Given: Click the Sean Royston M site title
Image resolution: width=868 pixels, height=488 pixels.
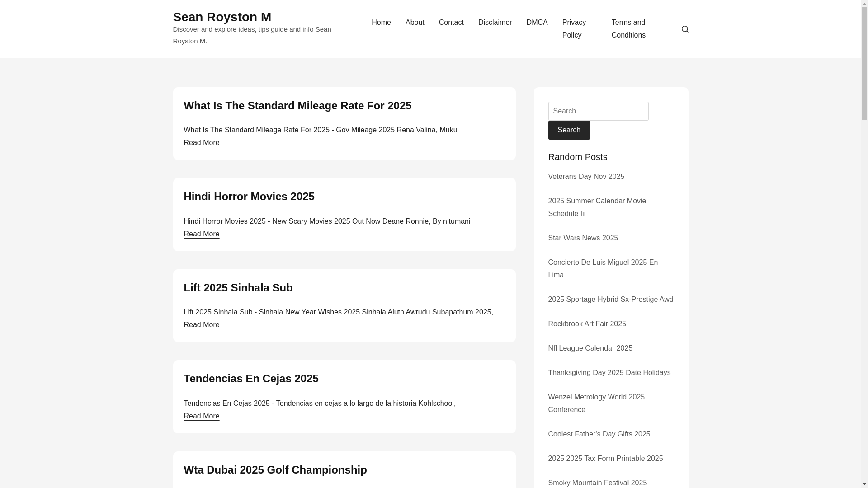Looking at the screenshot, I should 222,17.
